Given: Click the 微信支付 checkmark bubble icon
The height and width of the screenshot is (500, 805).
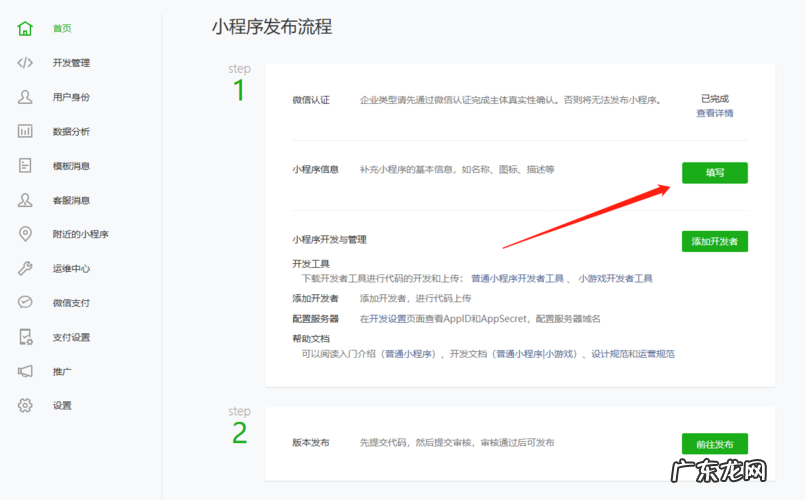Looking at the screenshot, I should pos(25,302).
